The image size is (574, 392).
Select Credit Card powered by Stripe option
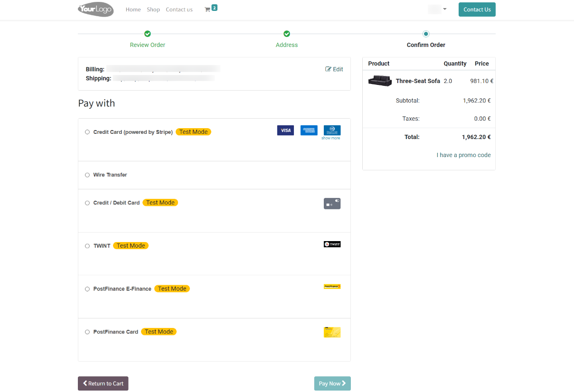coord(87,132)
